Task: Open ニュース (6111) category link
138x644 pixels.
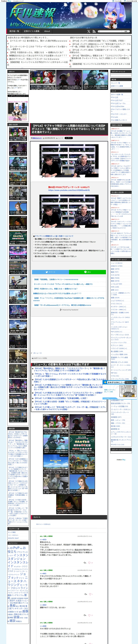Action: [x=117, y=263]
